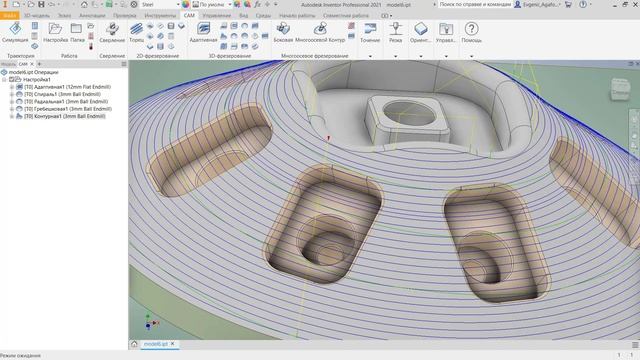Run the Симуляция toolpath simulation
Image resolution: width=640 pixels, height=360 pixels.
click(15, 33)
